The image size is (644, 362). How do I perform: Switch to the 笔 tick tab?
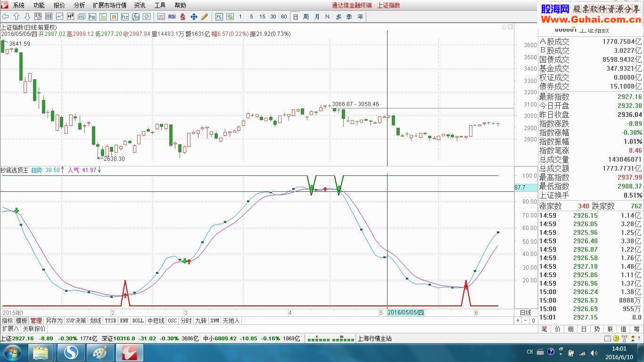coord(545,329)
